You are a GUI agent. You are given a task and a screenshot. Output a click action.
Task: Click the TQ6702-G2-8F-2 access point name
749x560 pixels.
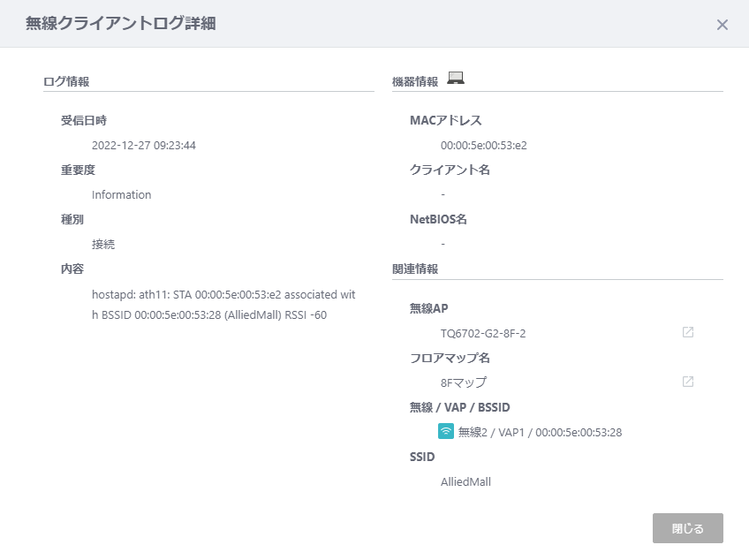(482, 333)
